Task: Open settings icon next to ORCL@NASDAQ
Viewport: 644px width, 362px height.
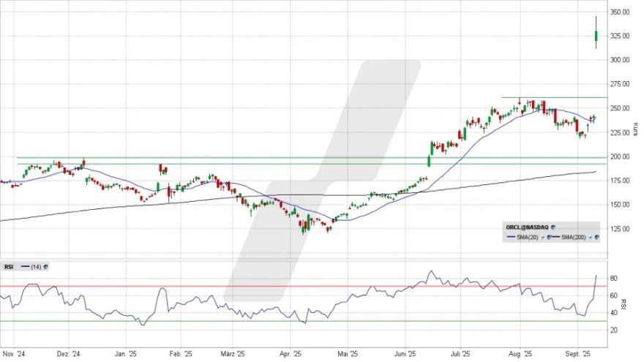Action: (554, 227)
